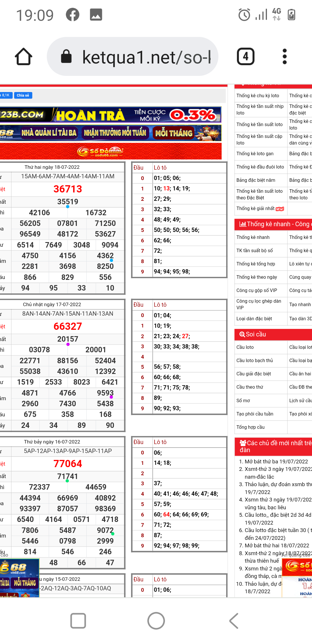
Task: Open Thống kê tần suất loto link
Action: tap(259, 124)
